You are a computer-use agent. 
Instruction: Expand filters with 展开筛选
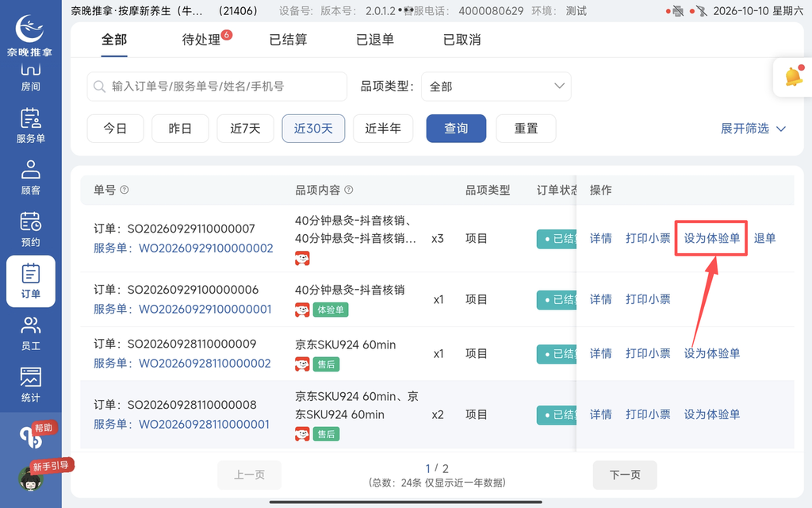tap(753, 129)
